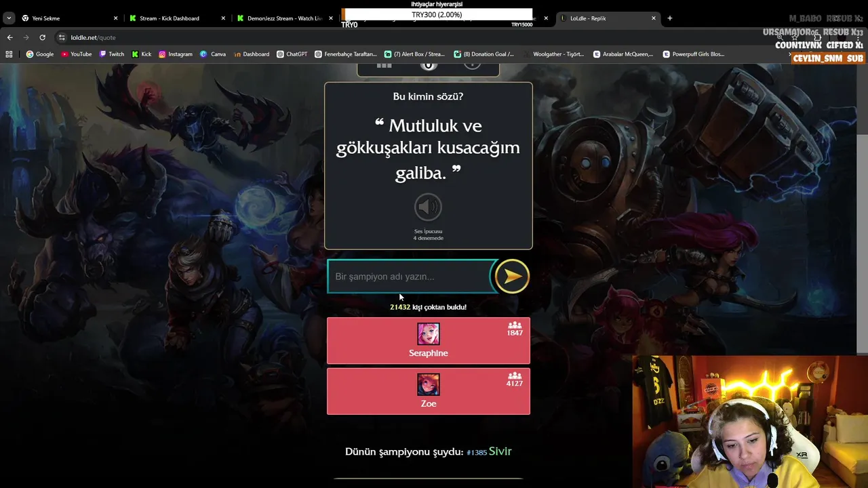Go back to previous page
868x488 pixels.
tap(9, 37)
